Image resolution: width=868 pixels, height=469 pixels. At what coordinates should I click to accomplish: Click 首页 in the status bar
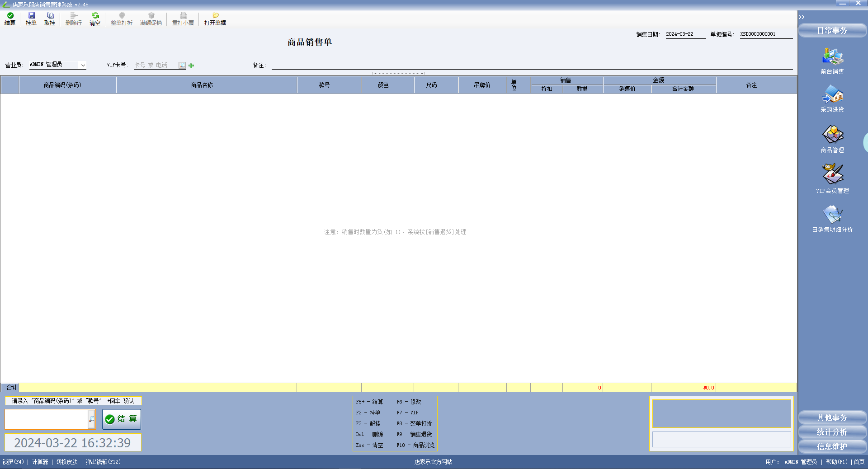859,462
